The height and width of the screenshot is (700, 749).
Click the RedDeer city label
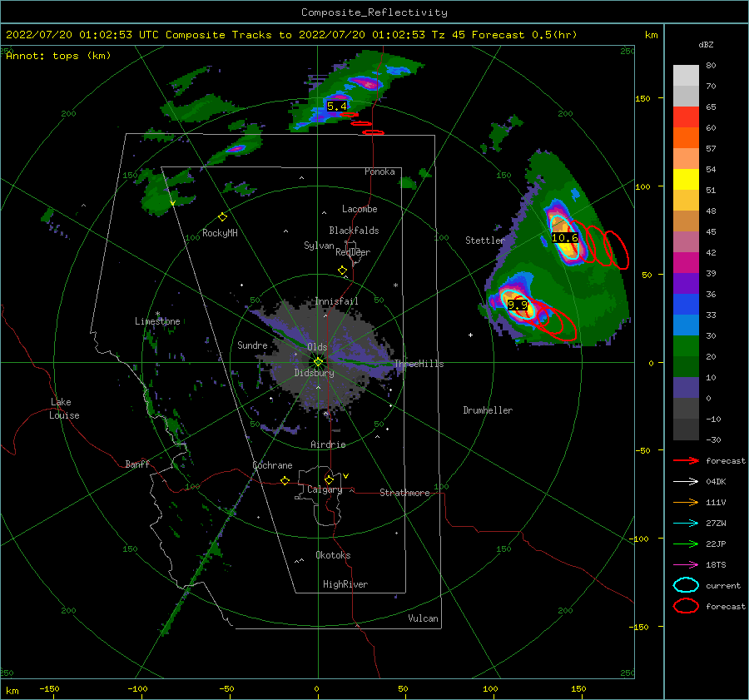[x=353, y=252]
